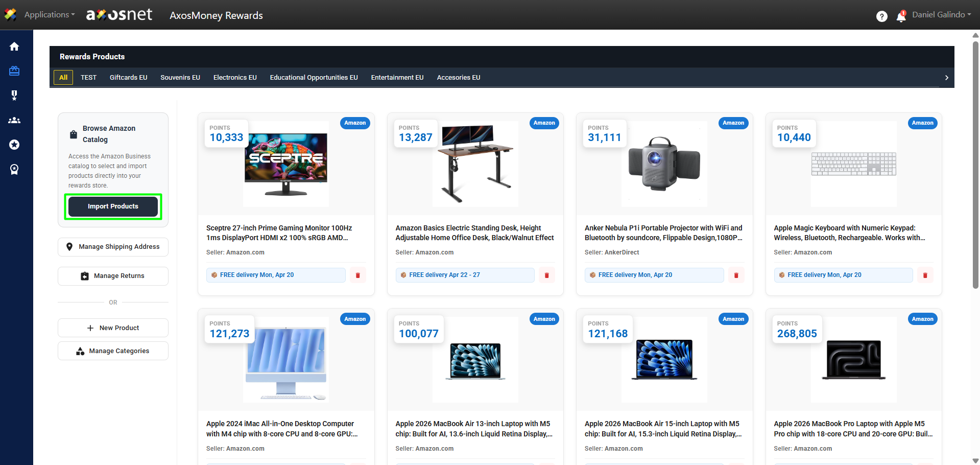Delete the Sceptre Gaming Monitor product
Viewport: 980px width, 465px height.
(x=357, y=275)
